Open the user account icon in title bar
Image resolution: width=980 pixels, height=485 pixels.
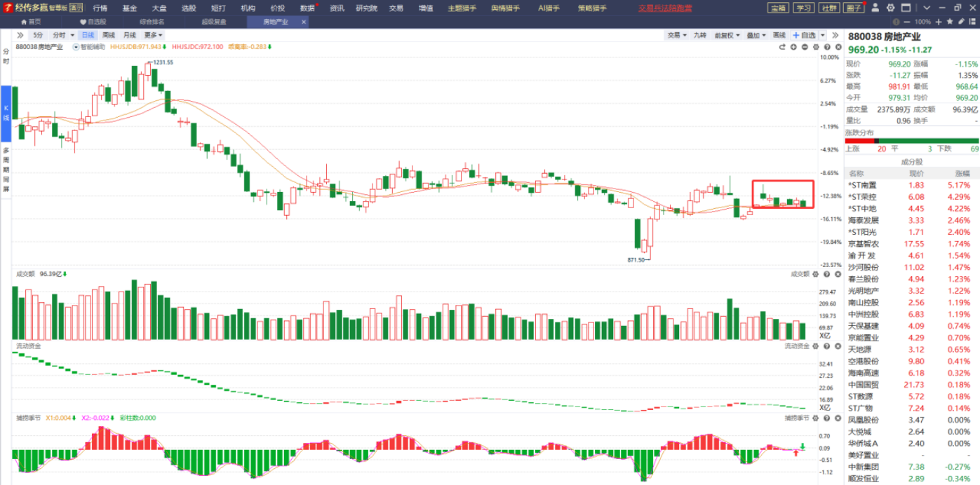(875, 8)
